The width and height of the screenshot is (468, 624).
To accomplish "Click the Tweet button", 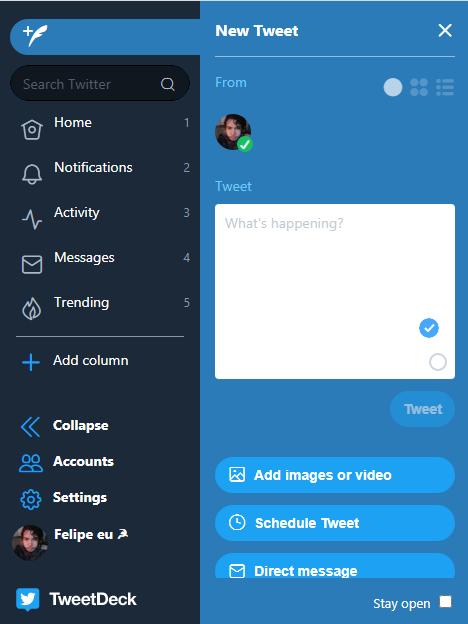I will click(x=422, y=409).
